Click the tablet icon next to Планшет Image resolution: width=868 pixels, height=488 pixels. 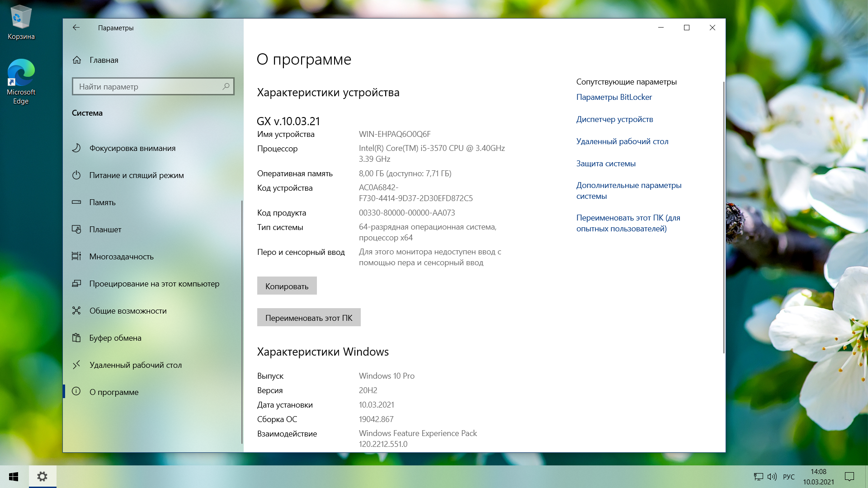(76, 229)
